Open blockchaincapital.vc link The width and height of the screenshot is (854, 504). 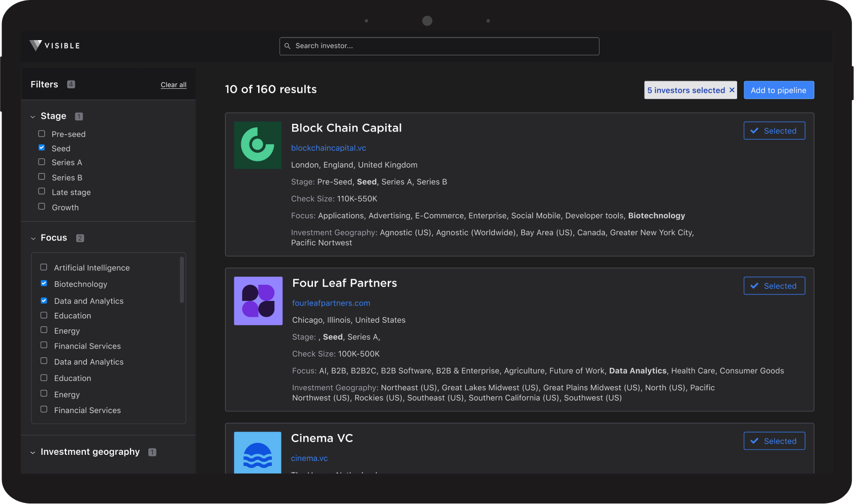click(x=329, y=148)
